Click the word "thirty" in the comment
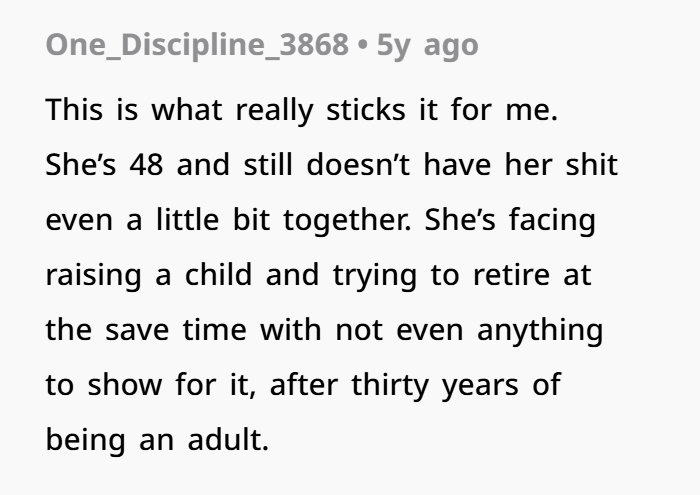This screenshot has height=495, width=700. tap(388, 386)
